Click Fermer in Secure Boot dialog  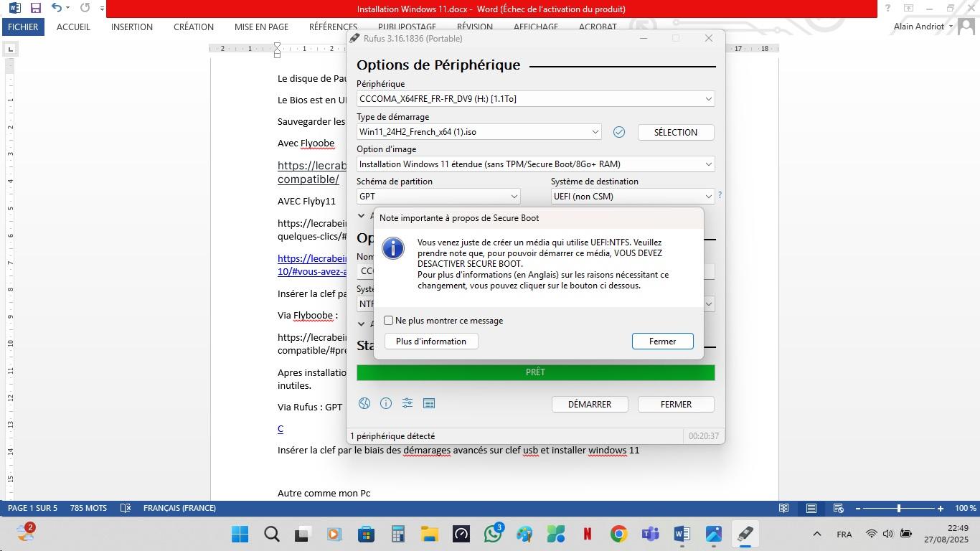click(662, 342)
